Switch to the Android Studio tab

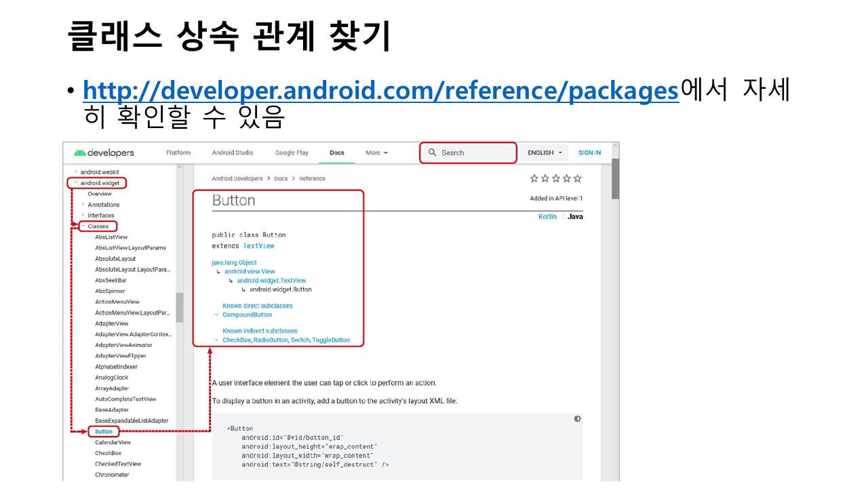[233, 152]
